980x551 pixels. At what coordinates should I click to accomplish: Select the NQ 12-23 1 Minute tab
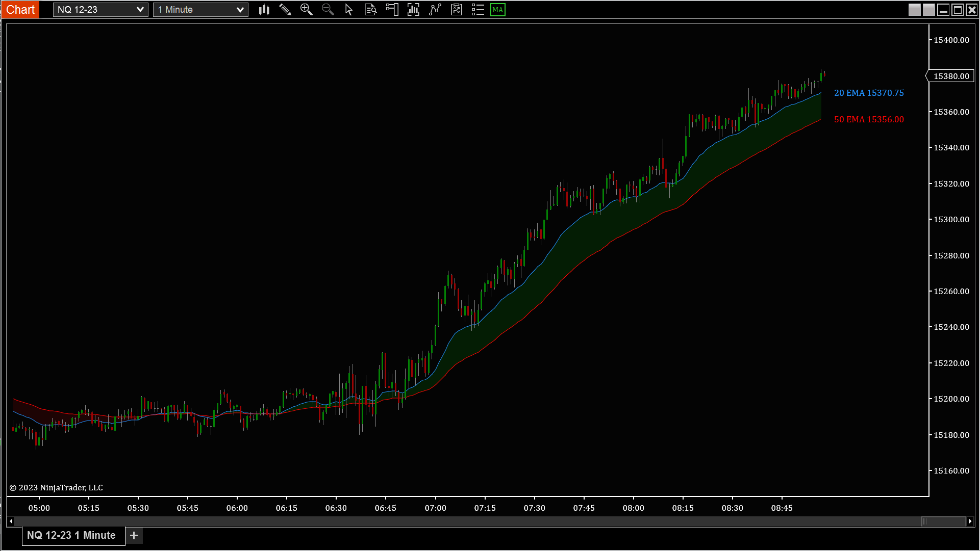point(71,535)
